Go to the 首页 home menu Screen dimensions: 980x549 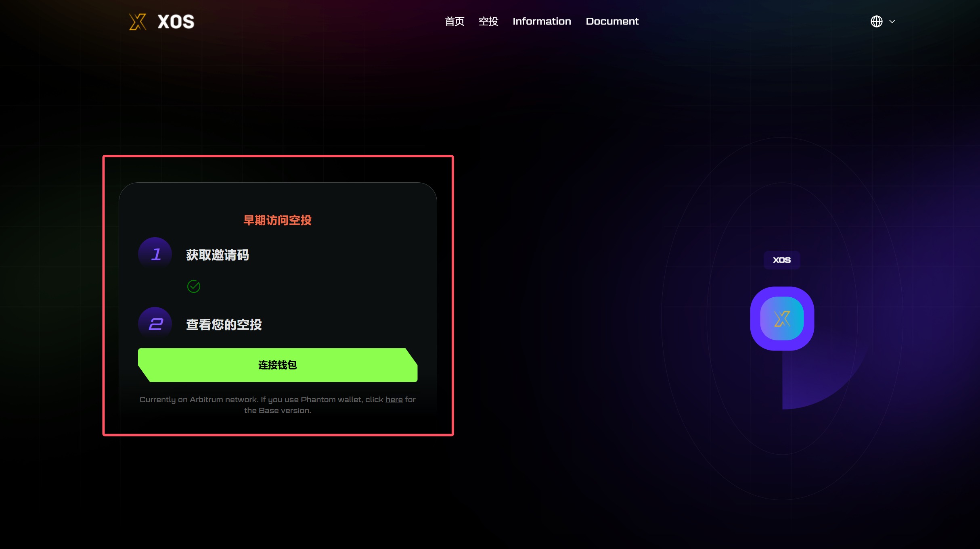click(x=454, y=21)
